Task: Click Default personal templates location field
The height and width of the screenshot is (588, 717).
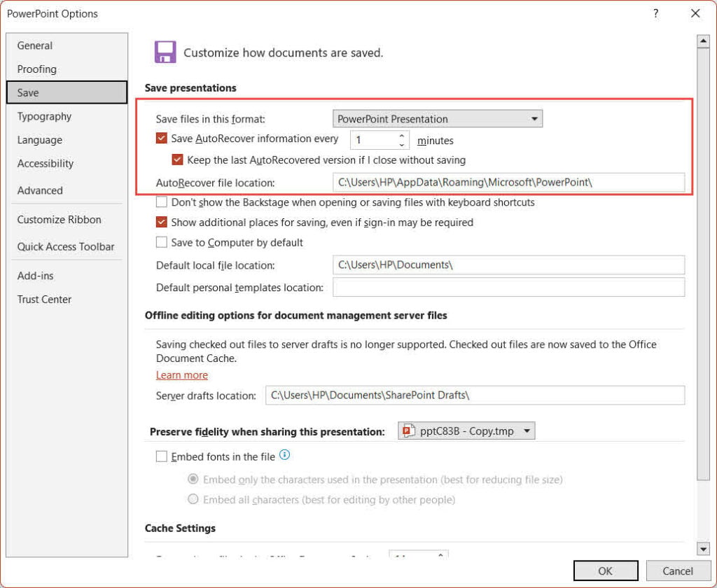Action: 508,287
